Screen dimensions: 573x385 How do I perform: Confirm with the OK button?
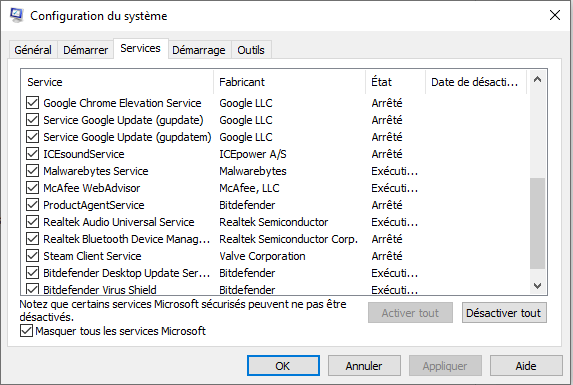coord(283,366)
